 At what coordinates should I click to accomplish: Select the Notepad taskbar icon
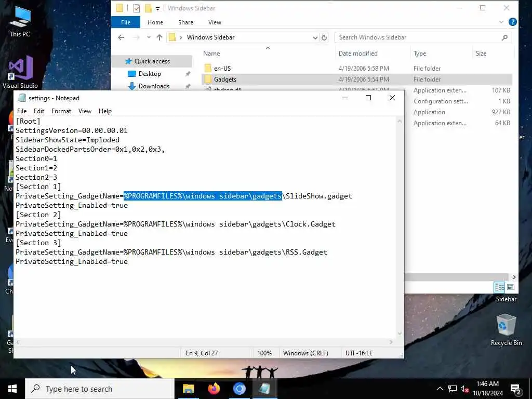[264, 389]
